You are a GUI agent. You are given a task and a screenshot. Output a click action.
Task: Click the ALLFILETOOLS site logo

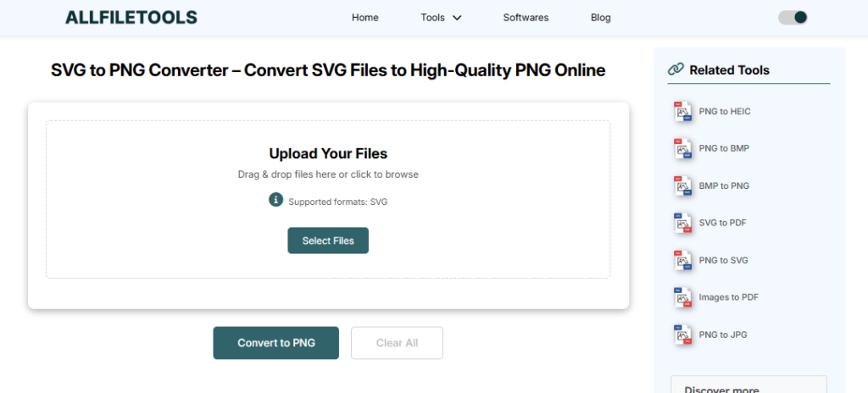coord(131,17)
